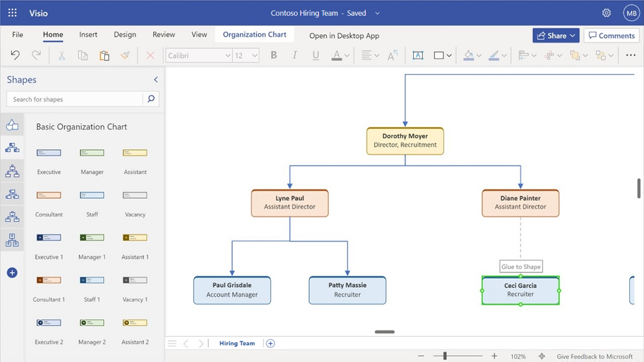The image size is (644, 362).
Task: Apply shape line color pen
Action: pyautogui.click(x=494, y=55)
